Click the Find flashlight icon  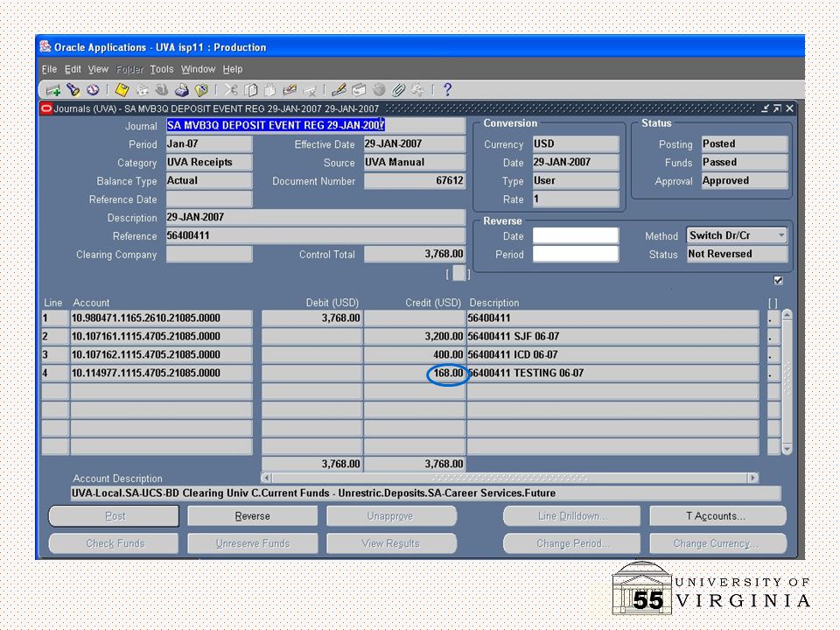point(73,90)
